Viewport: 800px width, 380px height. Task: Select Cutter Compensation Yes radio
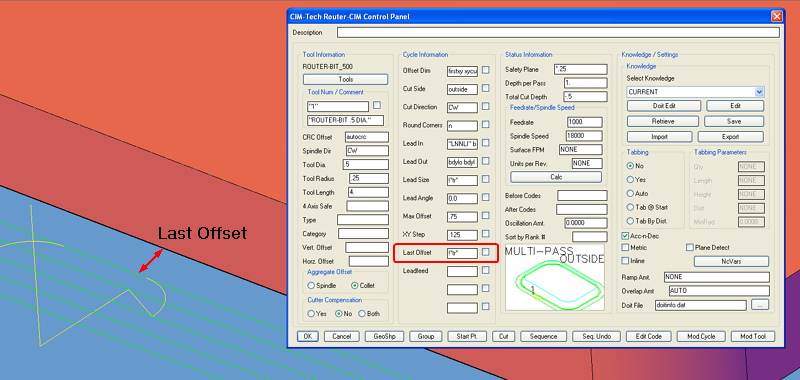(x=311, y=314)
